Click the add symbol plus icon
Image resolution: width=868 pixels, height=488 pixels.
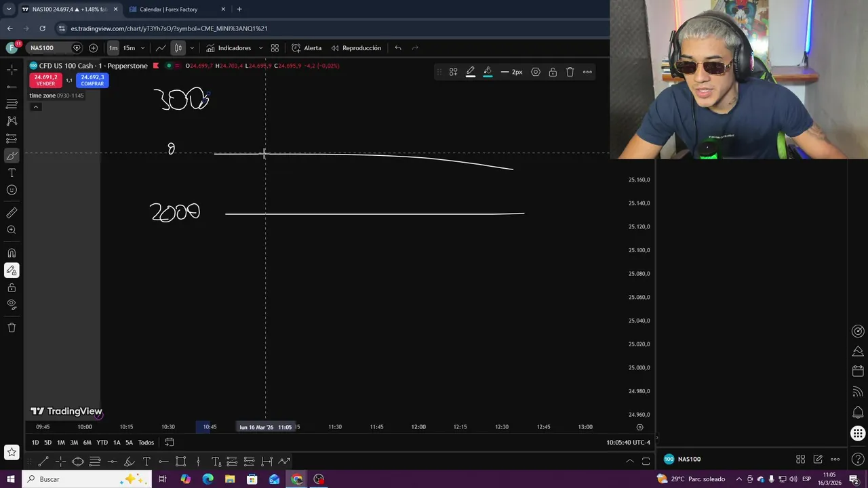coord(93,48)
